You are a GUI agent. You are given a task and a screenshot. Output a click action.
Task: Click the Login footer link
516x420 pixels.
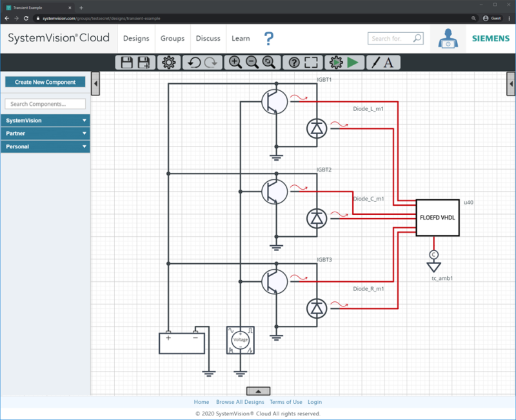click(x=315, y=402)
